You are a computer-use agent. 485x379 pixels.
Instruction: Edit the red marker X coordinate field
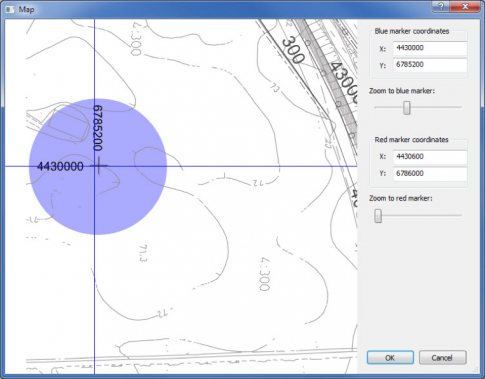point(430,157)
